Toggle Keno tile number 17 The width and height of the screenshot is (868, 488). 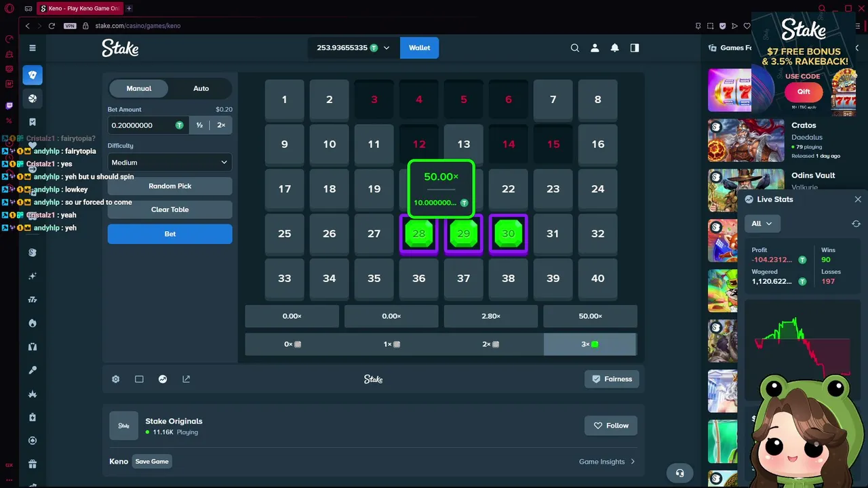pyautogui.click(x=284, y=190)
